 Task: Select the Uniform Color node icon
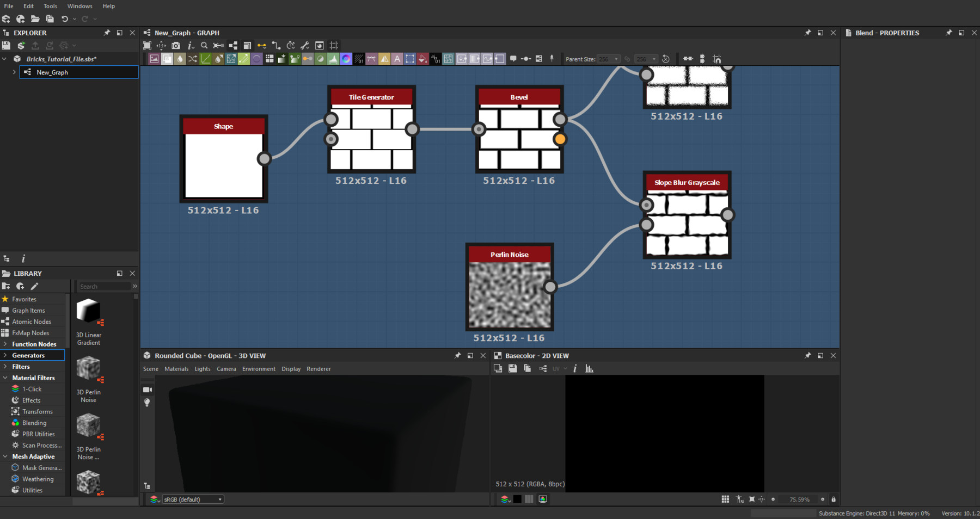(x=256, y=59)
